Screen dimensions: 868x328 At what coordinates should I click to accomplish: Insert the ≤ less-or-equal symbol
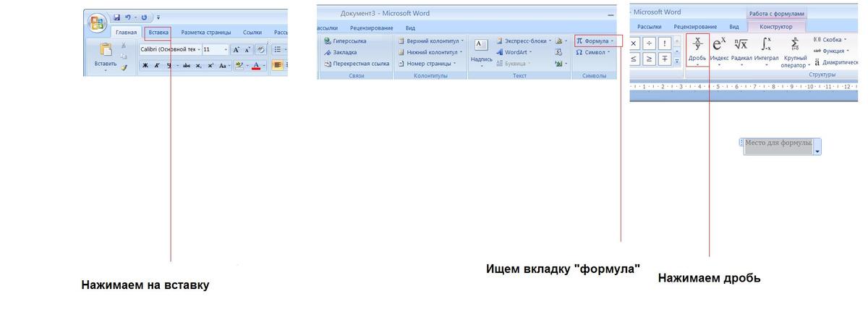click(x=634, y=59)
